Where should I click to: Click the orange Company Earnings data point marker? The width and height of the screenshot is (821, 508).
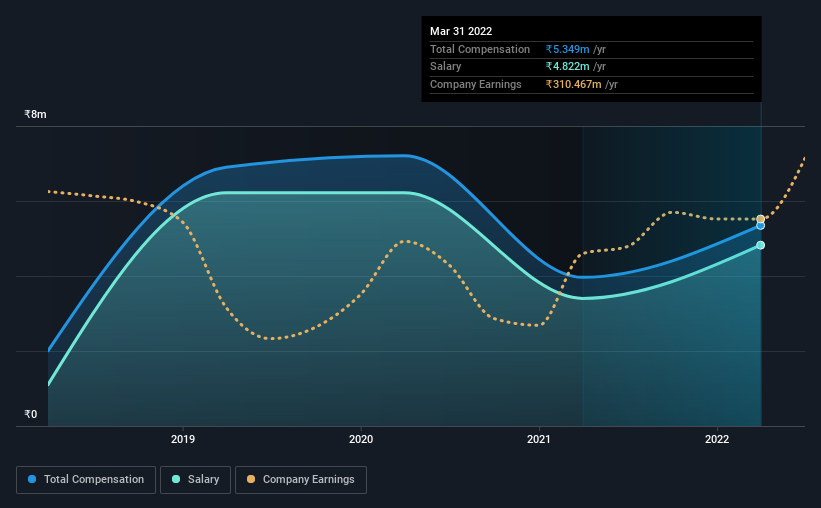coord(760,219)
